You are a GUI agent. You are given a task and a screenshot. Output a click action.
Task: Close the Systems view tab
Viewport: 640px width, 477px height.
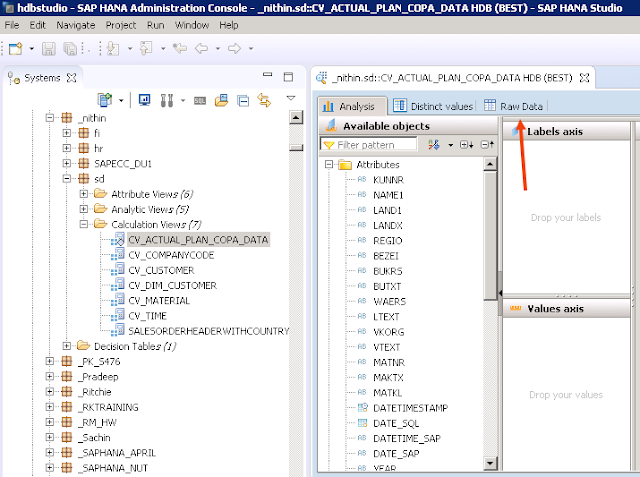[x=71, y=78]
